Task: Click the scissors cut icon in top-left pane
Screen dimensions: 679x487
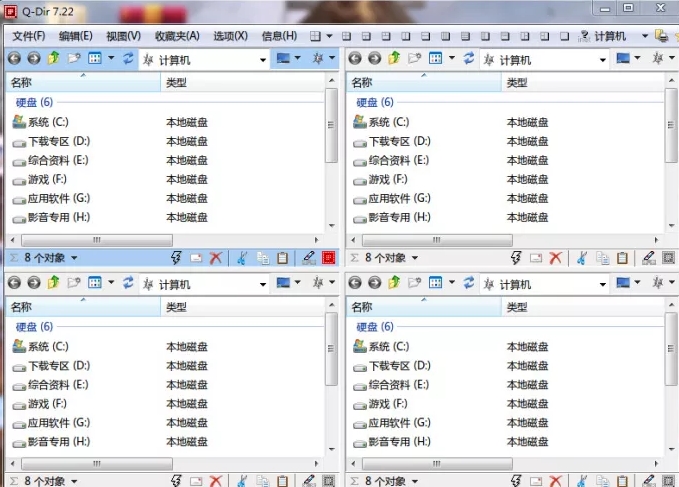Action: (x=242, y=258)
